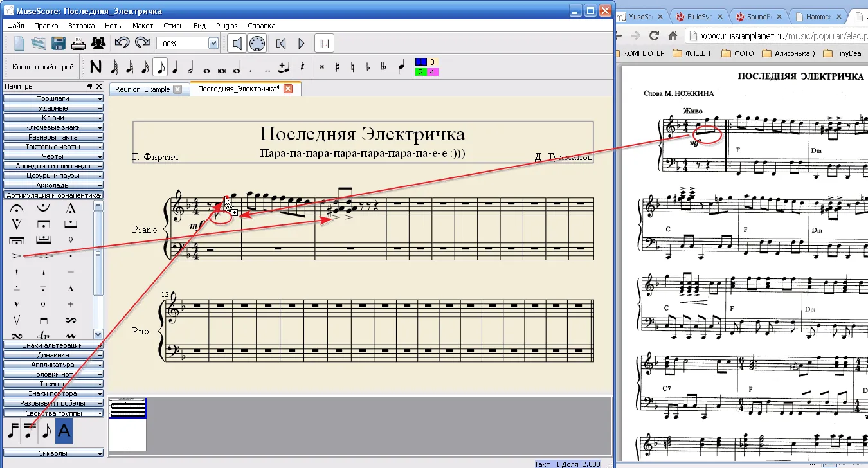
Task: Open the Правка menu
Action: 46,26
